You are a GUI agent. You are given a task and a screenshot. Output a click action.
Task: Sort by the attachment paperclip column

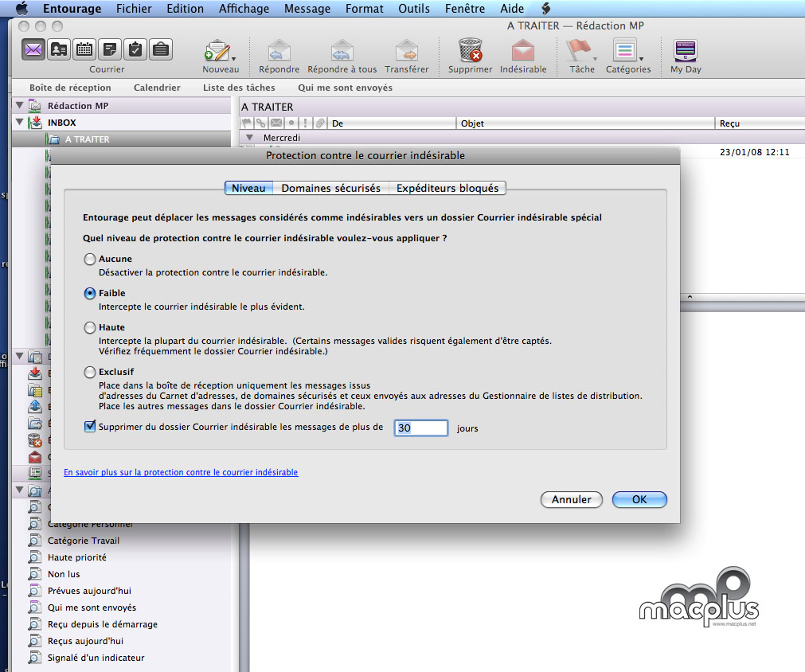pyautogui.click(x=320, y=123)
